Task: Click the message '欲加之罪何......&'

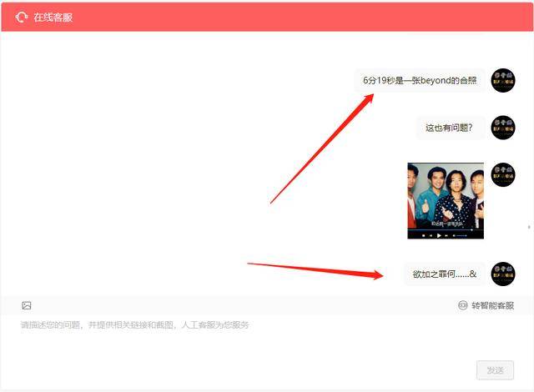Action: [x=445, y=274]
